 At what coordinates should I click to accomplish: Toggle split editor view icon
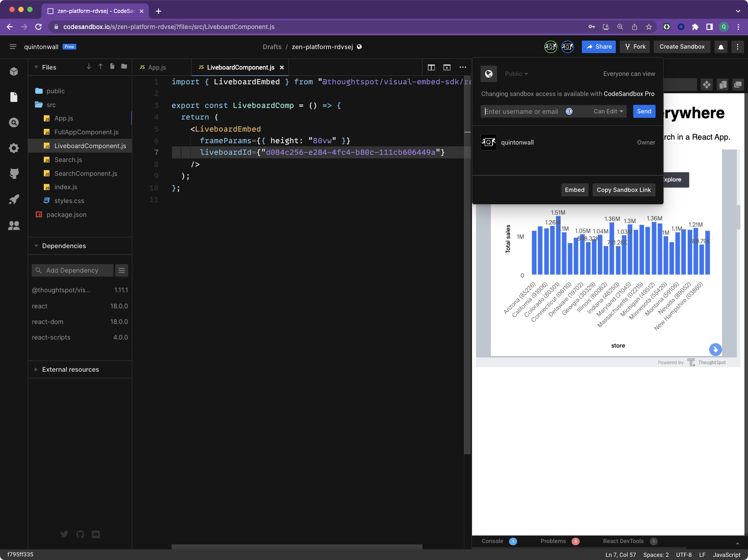click(431, 67)
